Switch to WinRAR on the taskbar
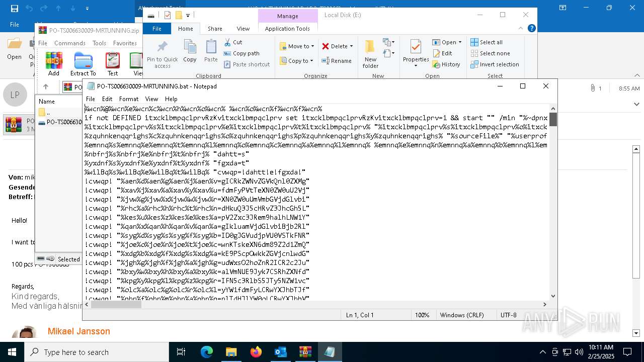The height and width of the screenshot is (362, 644). point(305,352)
